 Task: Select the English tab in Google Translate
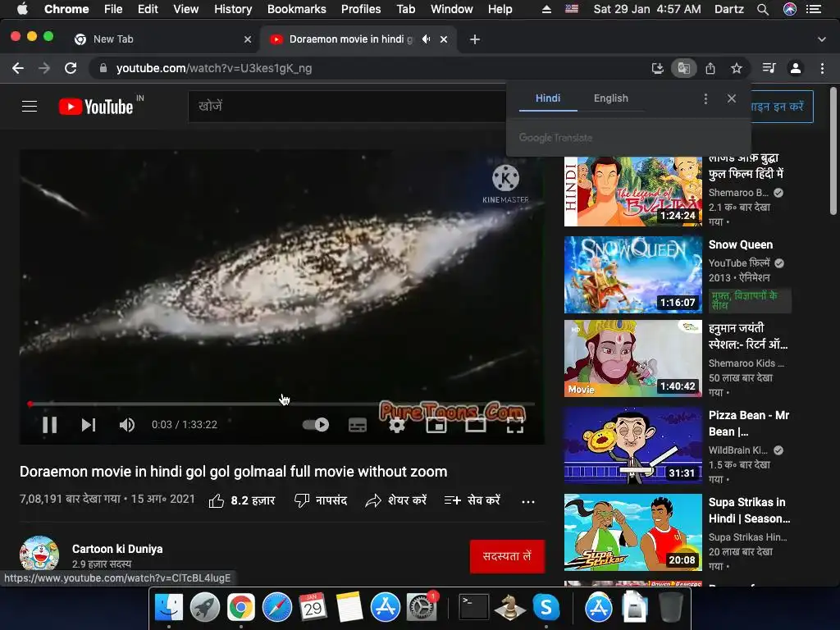(610, 98)
